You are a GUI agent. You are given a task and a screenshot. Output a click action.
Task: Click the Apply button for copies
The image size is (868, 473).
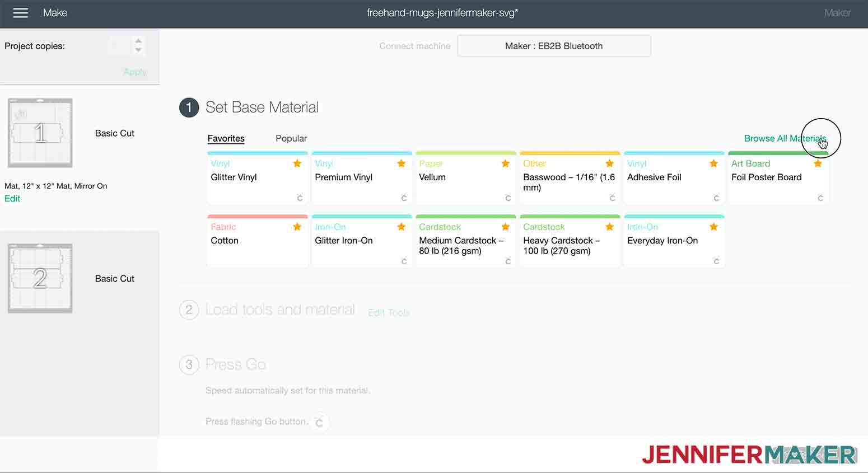tap(135, 72)
